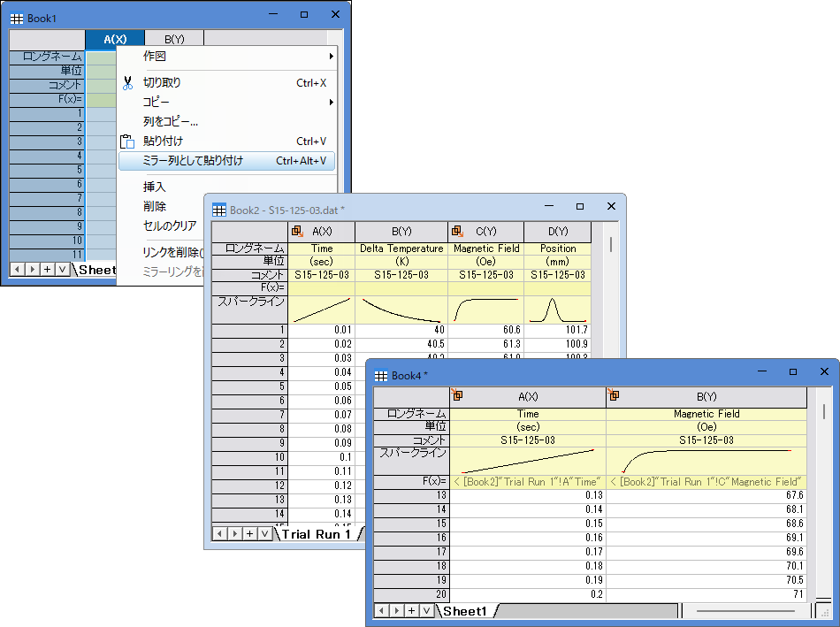Open the sheet list V button in Book1
Image resolution: width=840 pixels, height=627 pixels.
pyautogui.click(x=62, y=269)
